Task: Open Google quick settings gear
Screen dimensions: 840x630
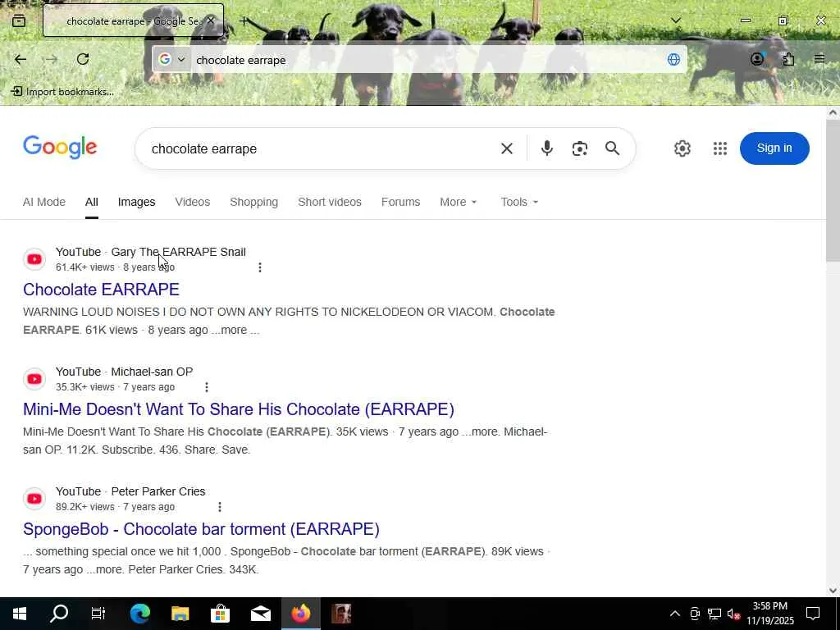Action: [x=682, y=148]
